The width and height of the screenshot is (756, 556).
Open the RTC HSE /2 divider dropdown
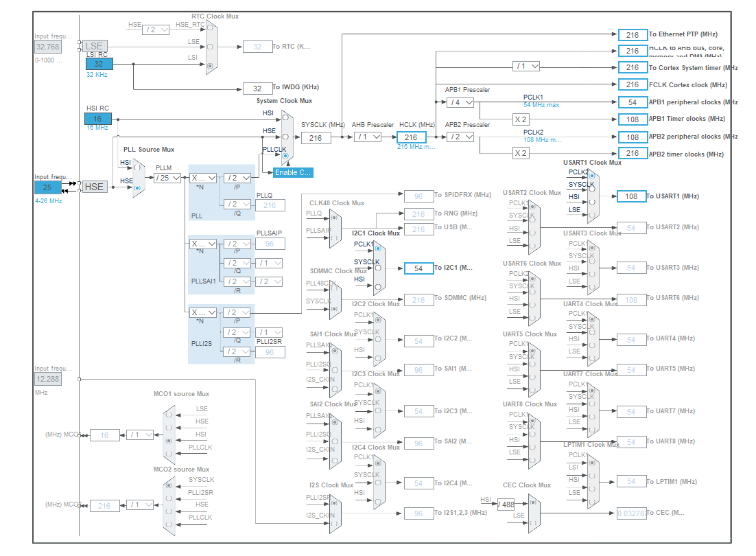click(156, 29)
